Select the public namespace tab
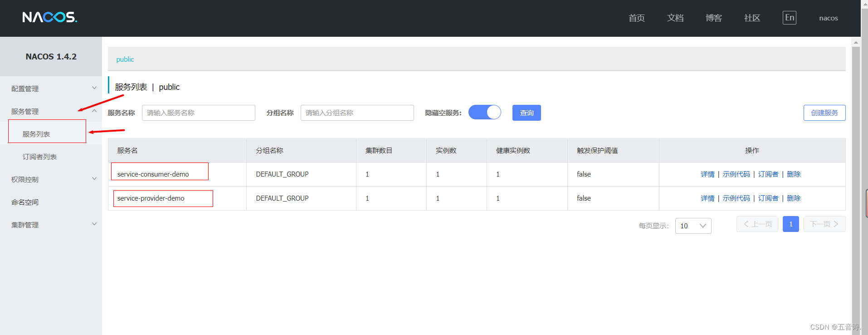The width and height of the screenshot is (868, 335). (x=125, y=59)
